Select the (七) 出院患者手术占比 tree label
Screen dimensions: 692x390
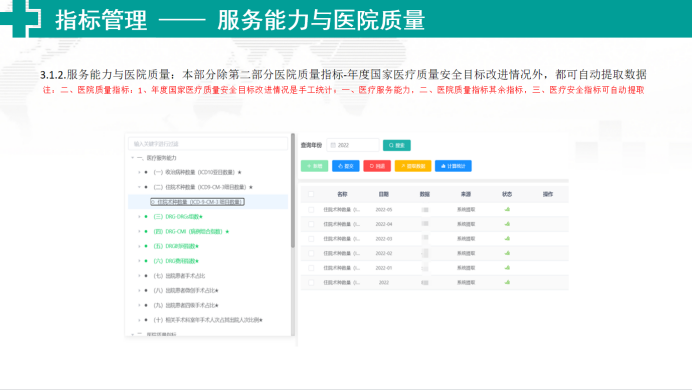(x=179, y=276)
